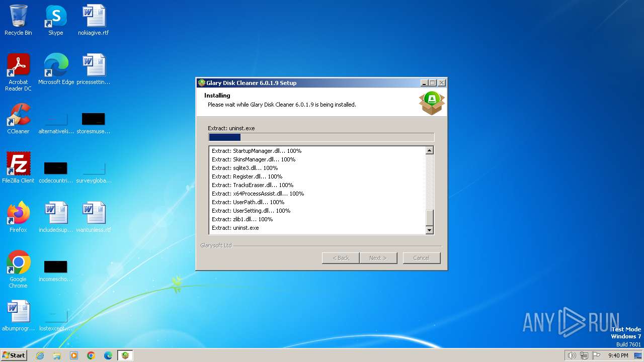Screen dimensions: 644x362
Task: Click the disabled Back button
Action: [341, 258]
